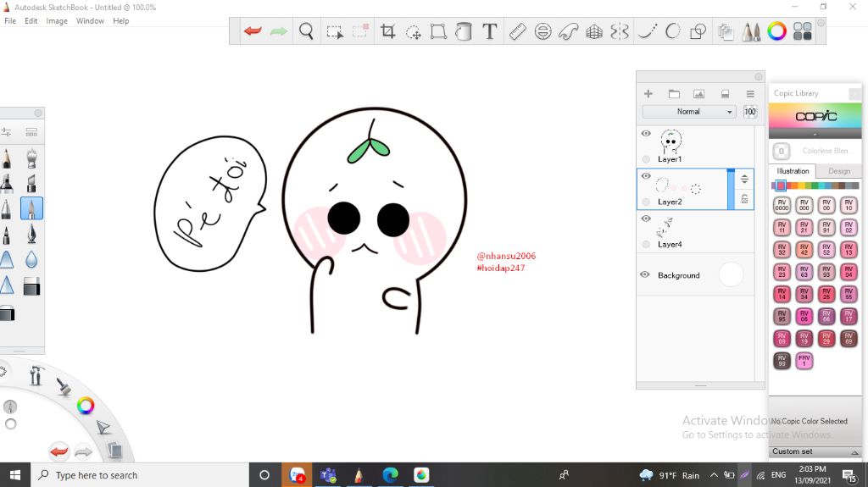Open the Perspective Guides tool

click(x=594, y=31)
